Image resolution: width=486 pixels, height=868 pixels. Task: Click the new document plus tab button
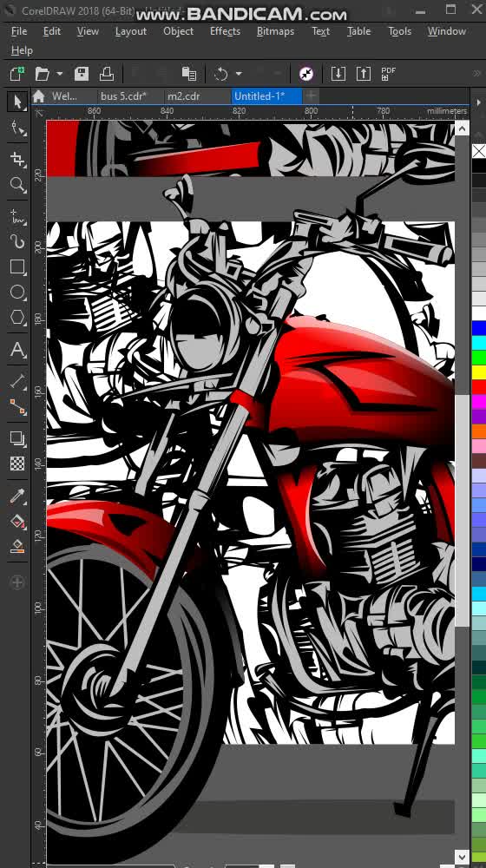[312, 96]
